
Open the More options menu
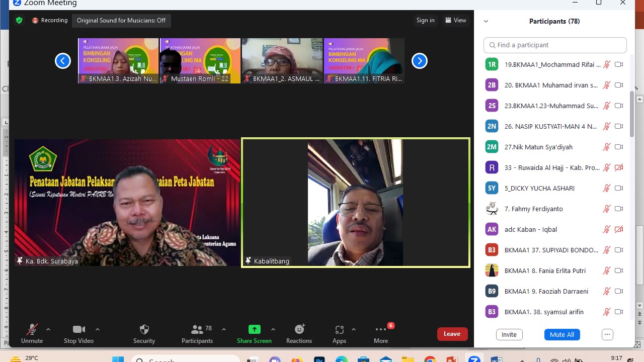(381, 333)
